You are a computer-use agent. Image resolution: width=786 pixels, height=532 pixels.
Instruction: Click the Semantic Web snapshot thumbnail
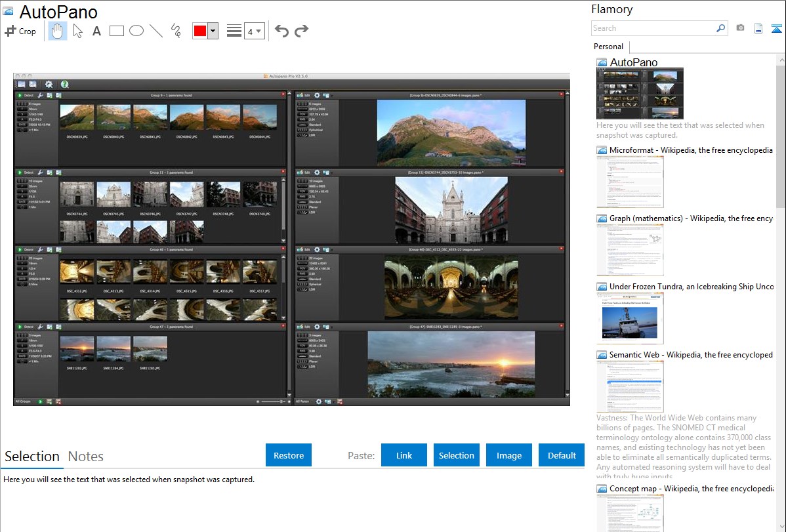coord(630,386)
